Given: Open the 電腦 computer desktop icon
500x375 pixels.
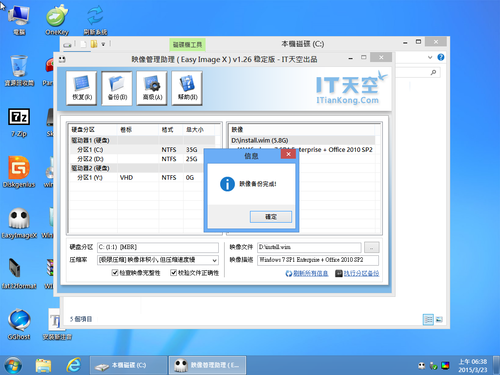Looking at the screenshot, I should coord(19,19).
